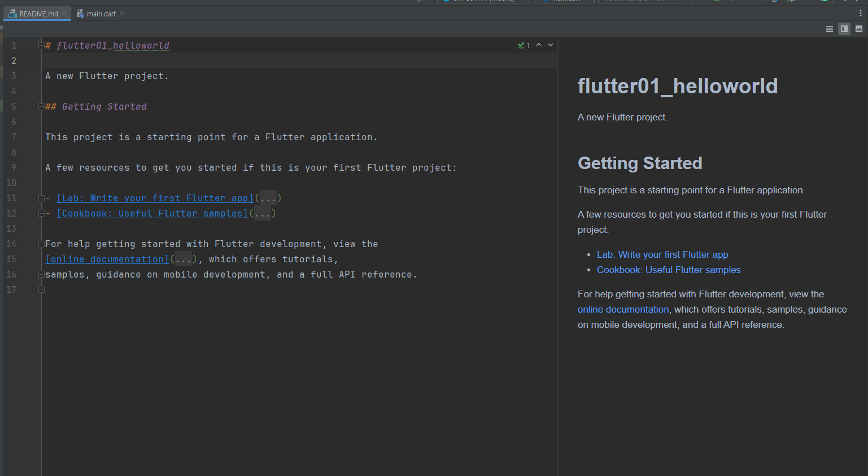Collapse the flutter01_helloworld heading fold
The width and height of the screenshot is (868, 476).
pos(41,46)
